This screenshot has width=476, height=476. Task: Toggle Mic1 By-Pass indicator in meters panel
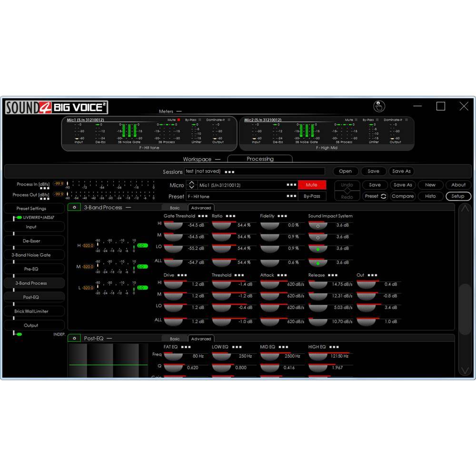pyautogui.click(x=199, y=120)
